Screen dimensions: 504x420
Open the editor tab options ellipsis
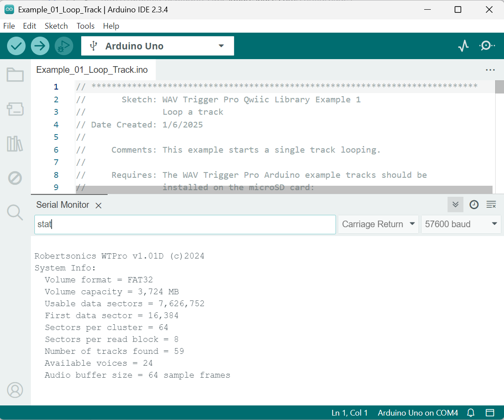coord(490,70)
